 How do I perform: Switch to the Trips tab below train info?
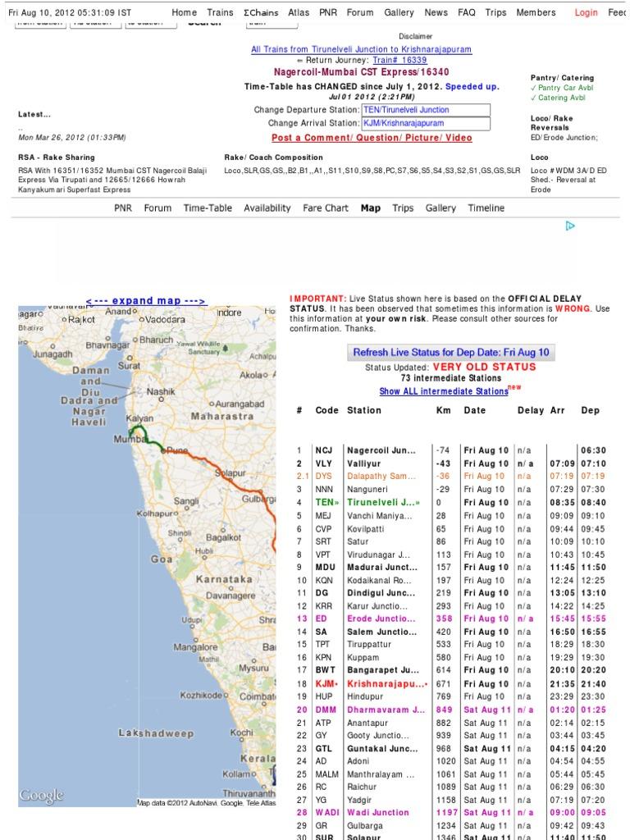(x=403, y=208)
